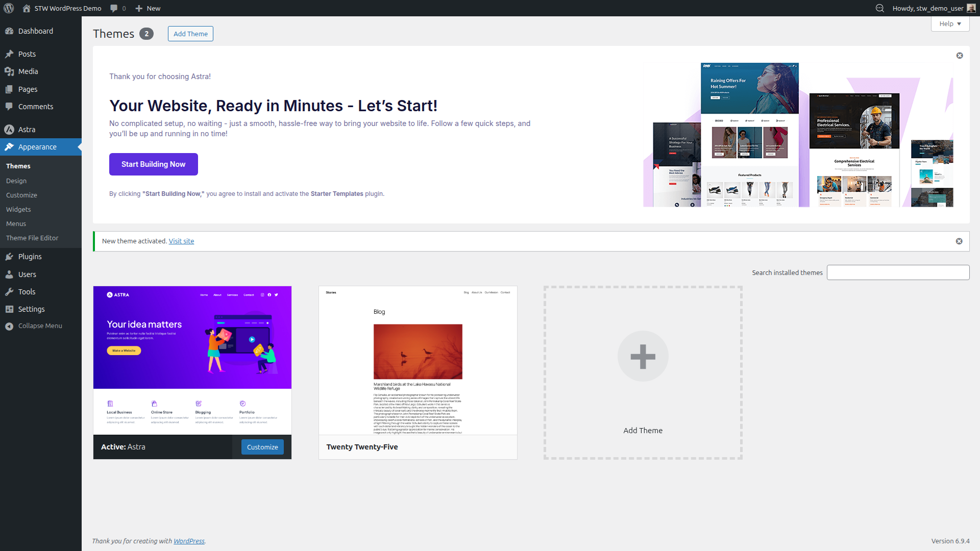Follow the WordPress footer link
980x551 pixels.
point(189,541)
